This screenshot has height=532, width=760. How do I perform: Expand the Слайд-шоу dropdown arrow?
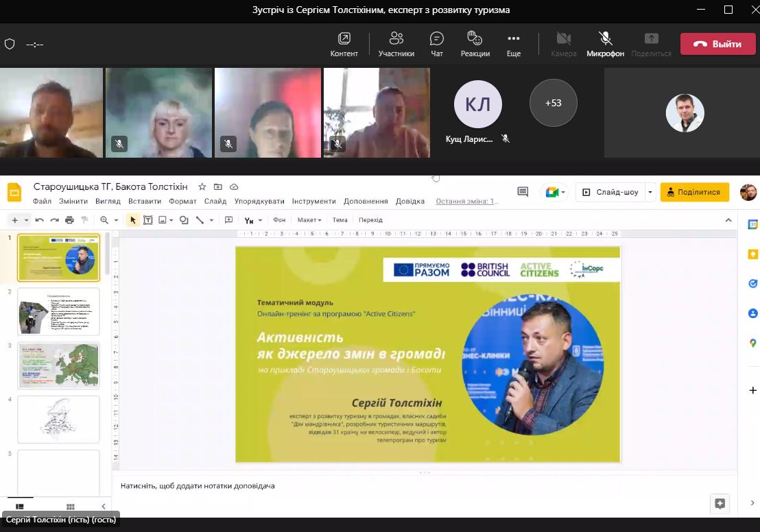click(650, 192)
